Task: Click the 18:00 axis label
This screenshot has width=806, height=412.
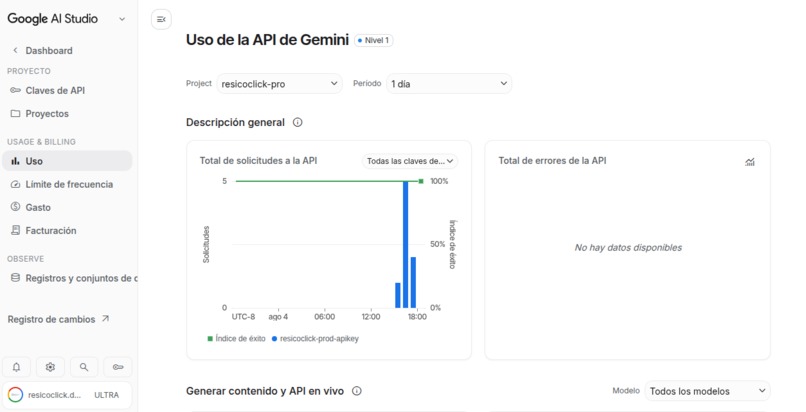Action: [x=417, y=317]
